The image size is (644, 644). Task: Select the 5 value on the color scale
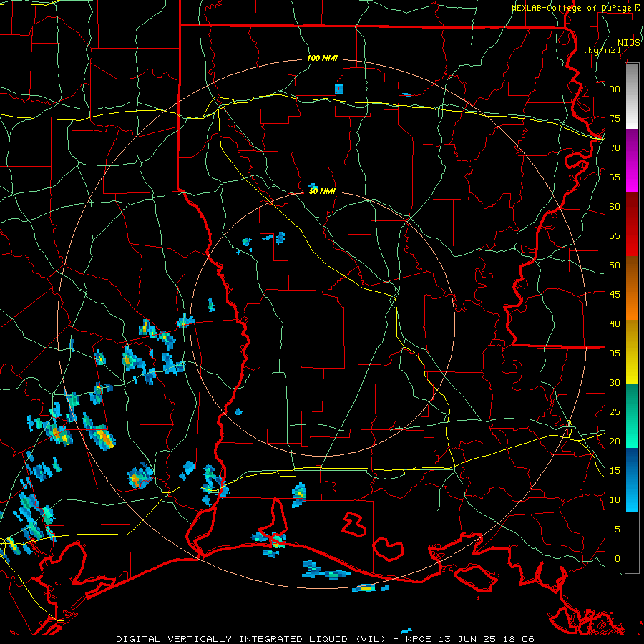pyautogui.click(x=618, y=530)
